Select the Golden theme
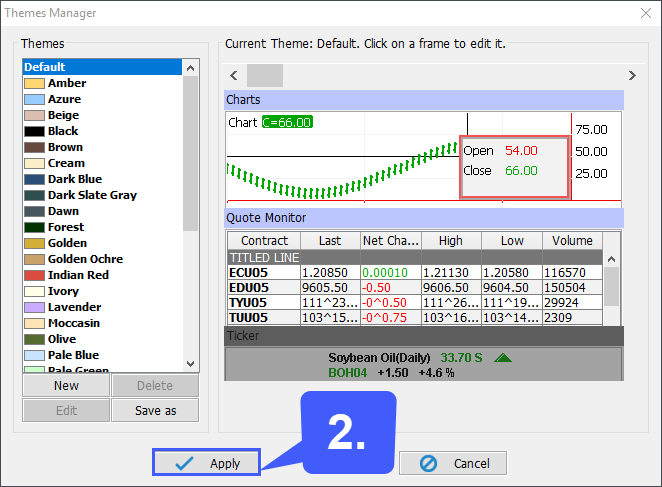 point(102,243)
